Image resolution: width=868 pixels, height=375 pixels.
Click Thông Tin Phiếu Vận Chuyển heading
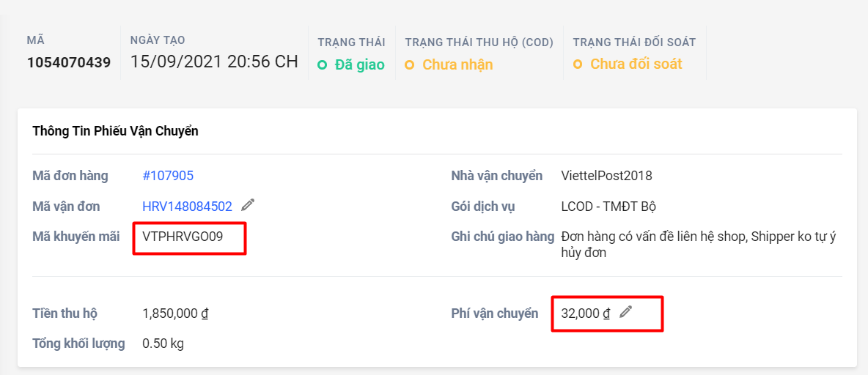coord(115,132)
